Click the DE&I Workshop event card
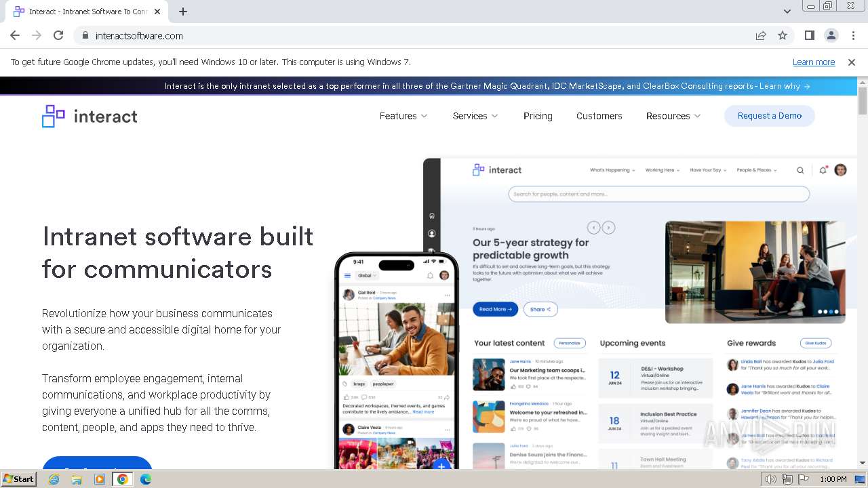 (656, 378)
